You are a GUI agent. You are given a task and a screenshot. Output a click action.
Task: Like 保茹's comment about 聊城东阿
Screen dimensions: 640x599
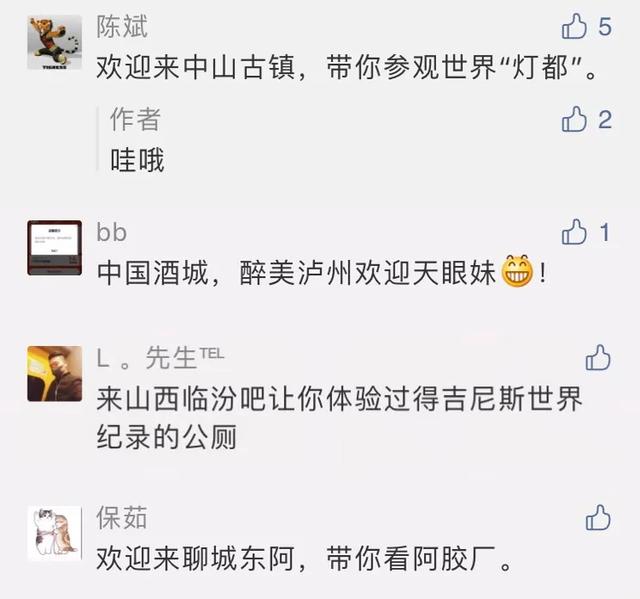[x=598, y=518]
